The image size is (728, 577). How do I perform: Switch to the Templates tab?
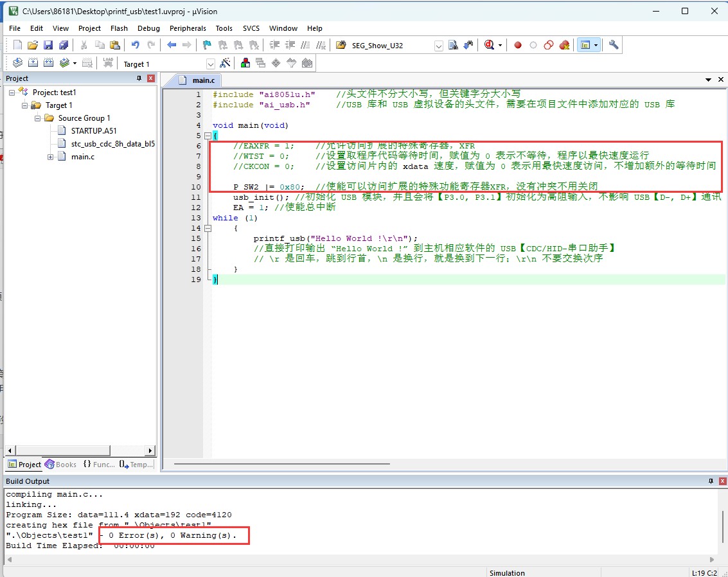click(136, 464)
